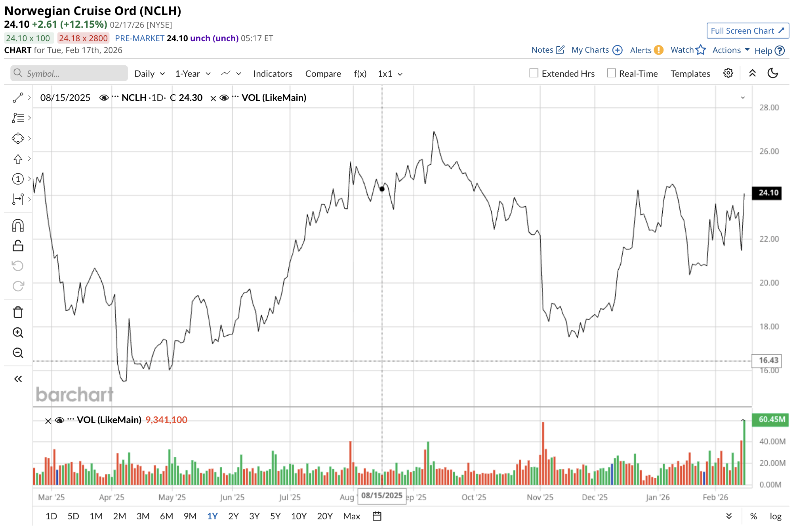Activate the magnet snap tool
Viewport: 797px width, 532px height.
(18, 226)
